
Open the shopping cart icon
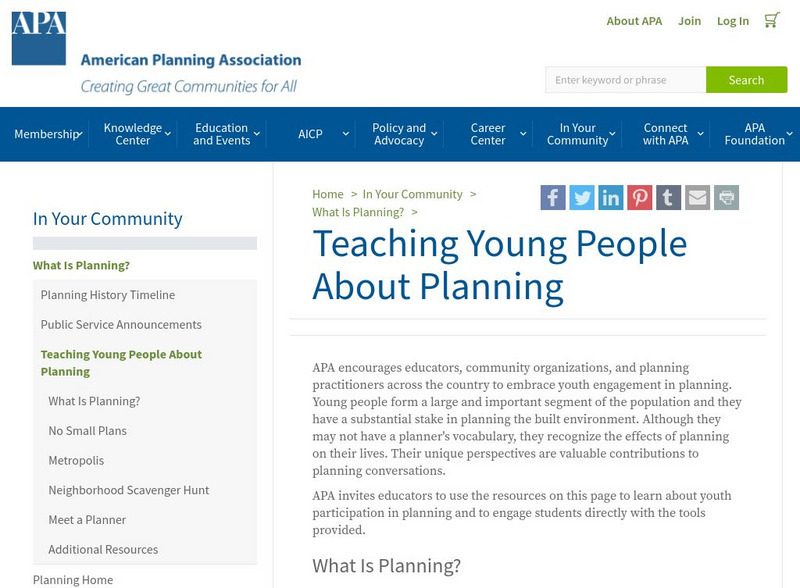point(772,18)
